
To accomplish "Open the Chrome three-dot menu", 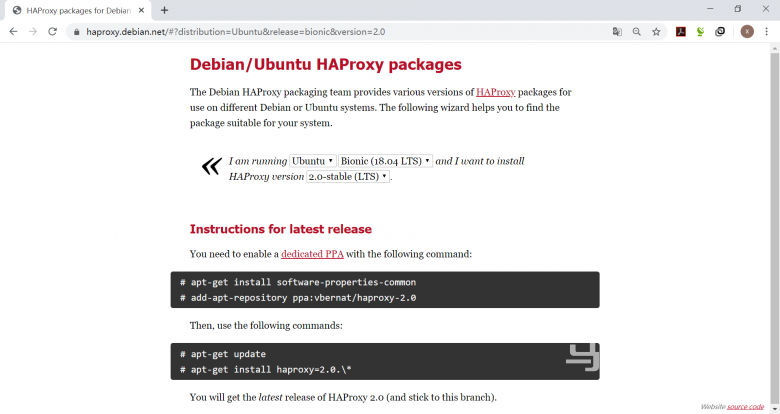I will click(x=767, y=31).
